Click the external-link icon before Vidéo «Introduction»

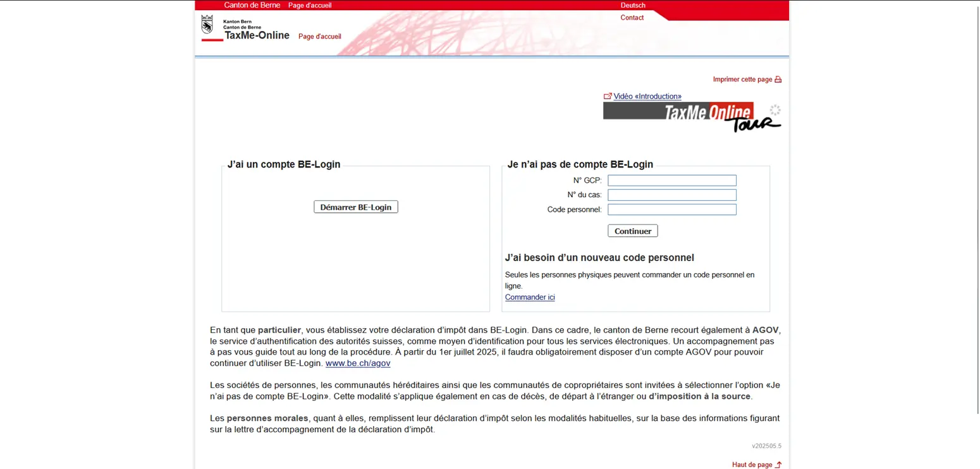(608, 96)
